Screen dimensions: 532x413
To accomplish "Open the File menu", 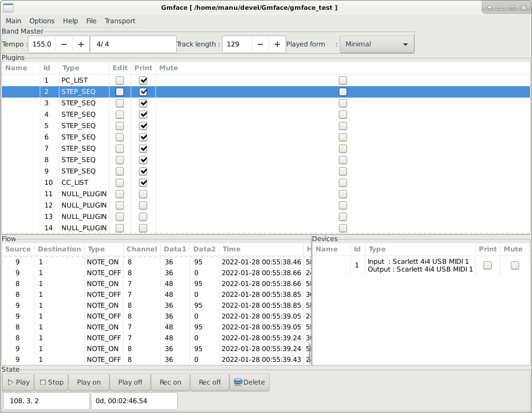I will pos(91,21).
